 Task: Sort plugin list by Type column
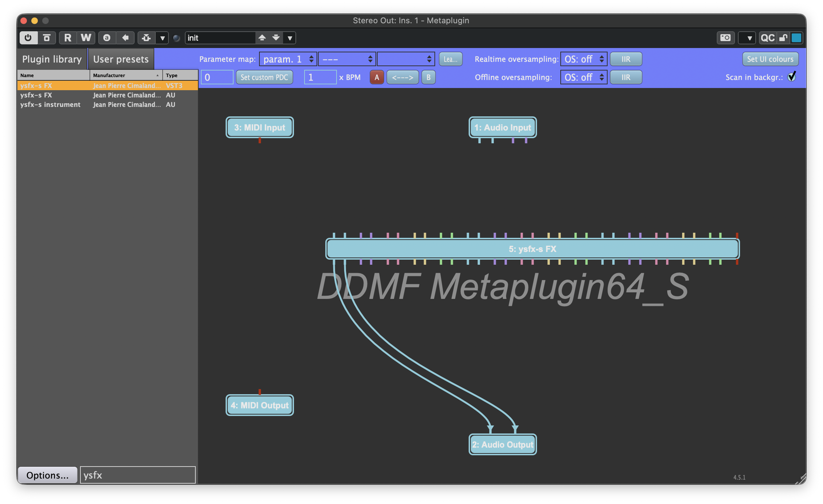tap(180, 75)
